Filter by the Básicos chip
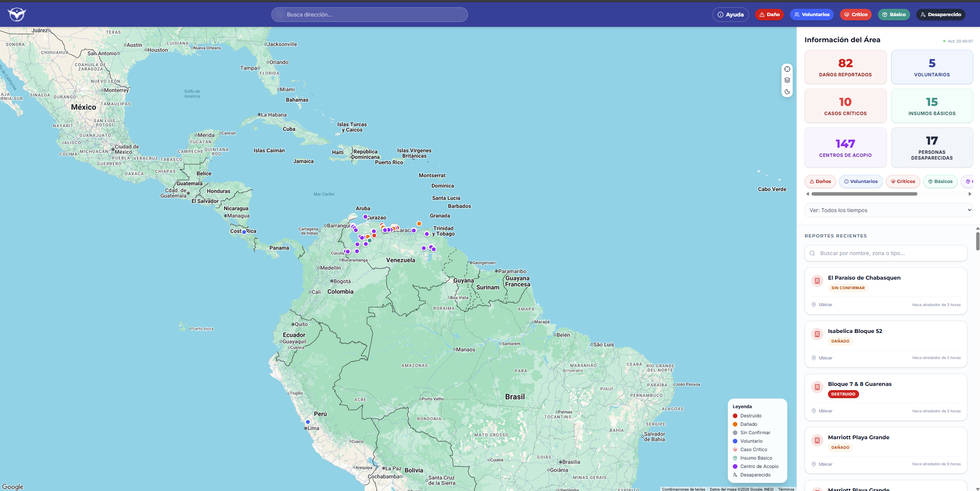 point(940,181)
